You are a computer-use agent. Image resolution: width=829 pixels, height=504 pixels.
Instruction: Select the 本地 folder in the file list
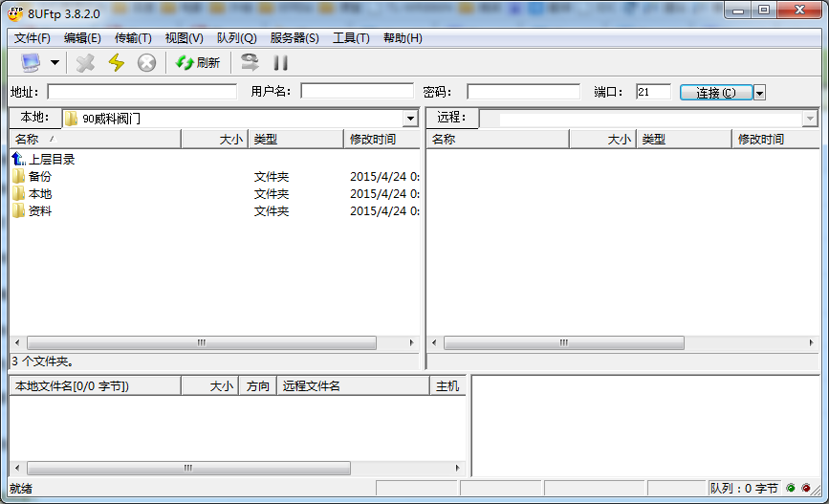coord(33,193)
